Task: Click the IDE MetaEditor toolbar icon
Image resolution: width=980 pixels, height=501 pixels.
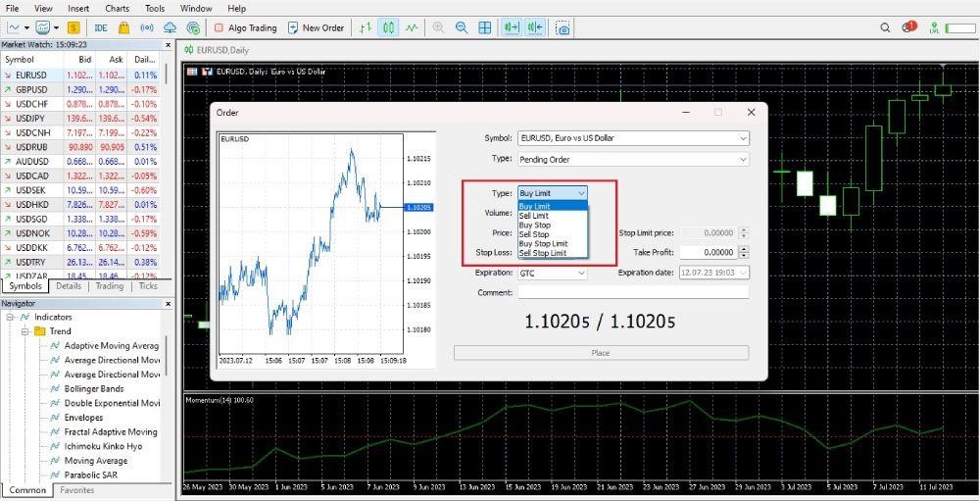Action: click(101, 27)
